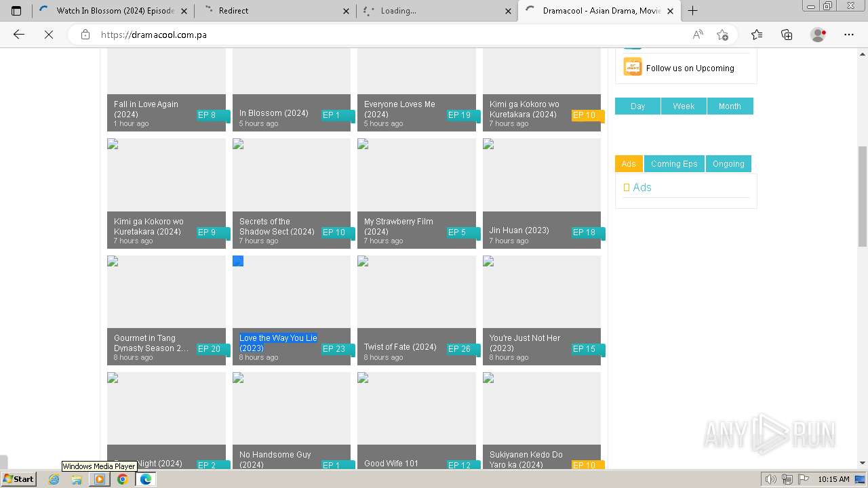Open Twist of Fate (2024) title
Image resolution: width=868 pixels, height=488 pixels.
(400, 347)
